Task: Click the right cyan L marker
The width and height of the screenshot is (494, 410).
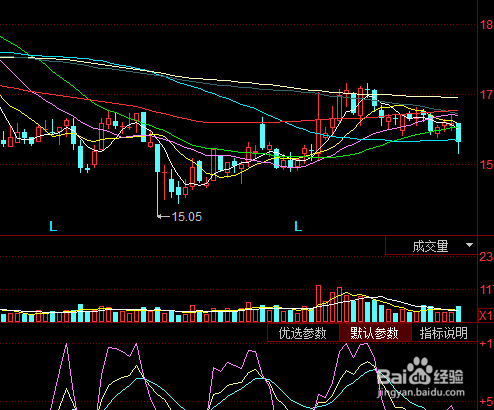Action: pyautogui.click(x=298, y=226)
